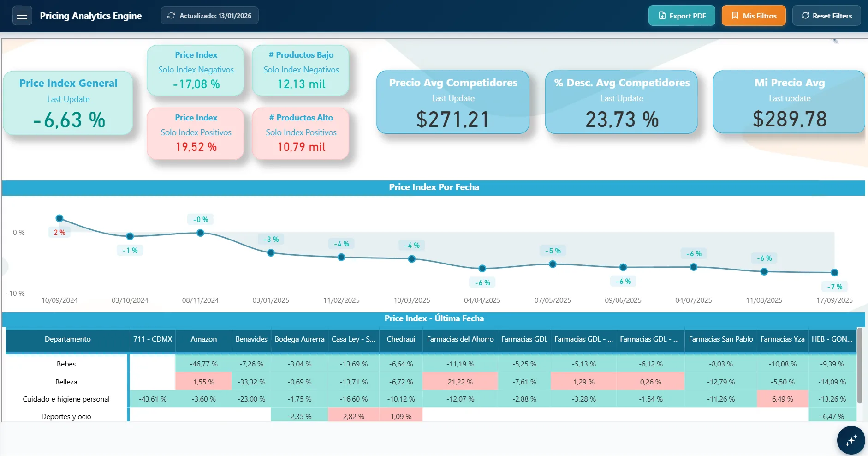Click the Chedraui column header
Image resolution: width=868 pixels, height=456 pixels.
pos(401,339)
